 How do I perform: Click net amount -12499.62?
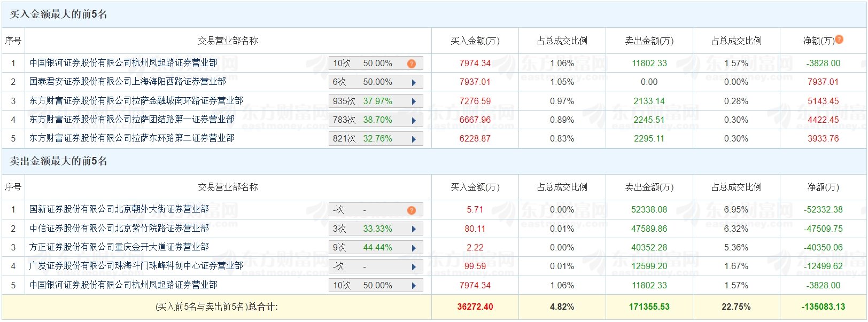coord(823,266)
